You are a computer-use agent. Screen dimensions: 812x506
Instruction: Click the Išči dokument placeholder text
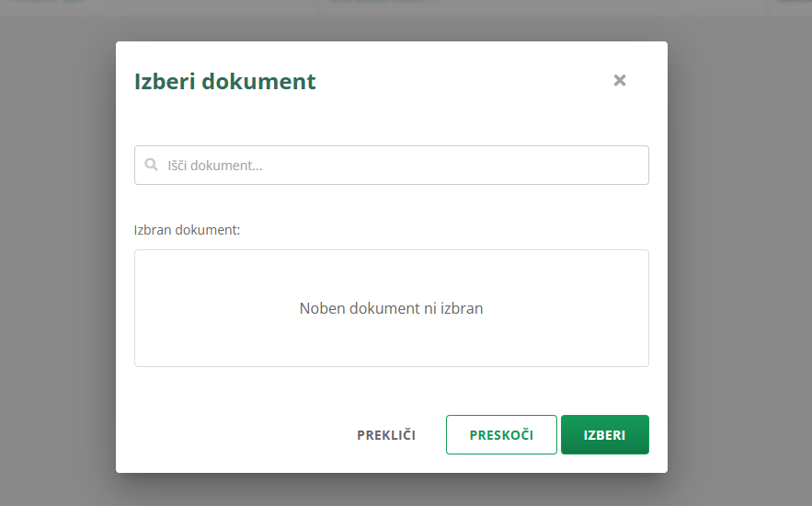215,166
